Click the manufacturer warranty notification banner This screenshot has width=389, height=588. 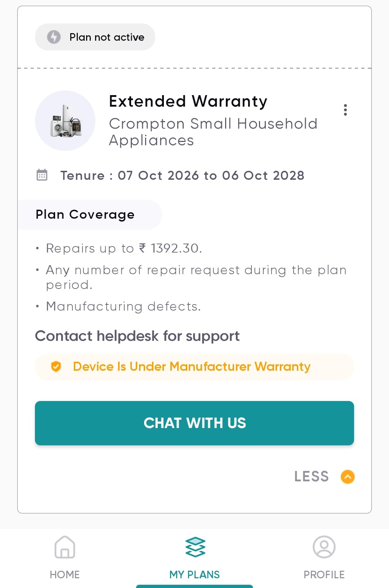coord(194,367)
